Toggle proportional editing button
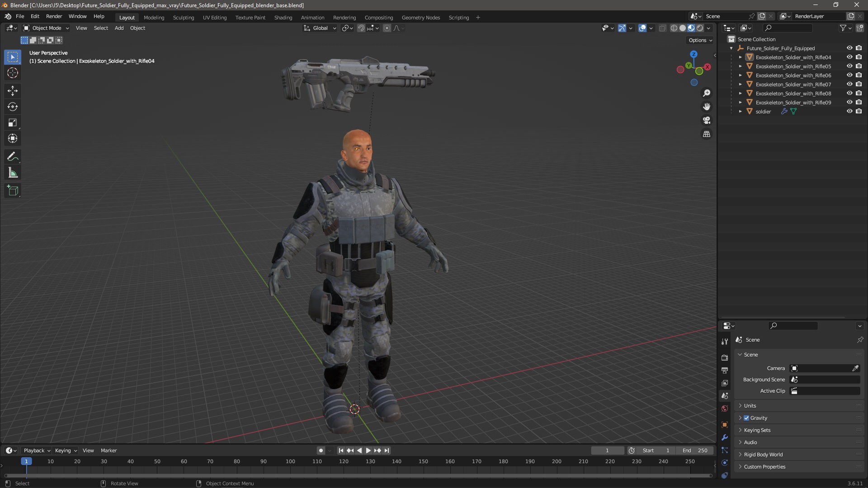The width and height of the screenshot is (868, 488). pyautogui.click(x=387, y=28)
